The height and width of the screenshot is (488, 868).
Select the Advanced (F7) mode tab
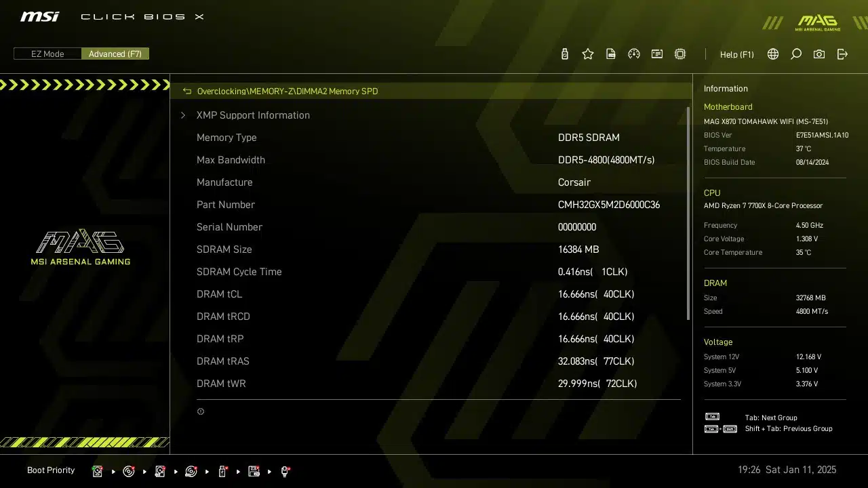[115, 54]
